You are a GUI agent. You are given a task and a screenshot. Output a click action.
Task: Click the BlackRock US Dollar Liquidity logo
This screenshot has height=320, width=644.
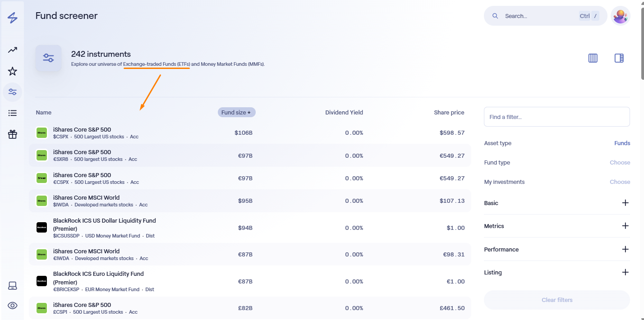click(x=41, y=228)
